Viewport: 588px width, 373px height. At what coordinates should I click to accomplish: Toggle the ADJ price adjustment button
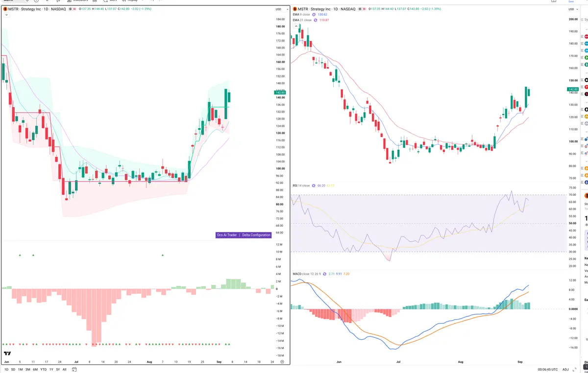pyautogui.click(x=566, y=369)
